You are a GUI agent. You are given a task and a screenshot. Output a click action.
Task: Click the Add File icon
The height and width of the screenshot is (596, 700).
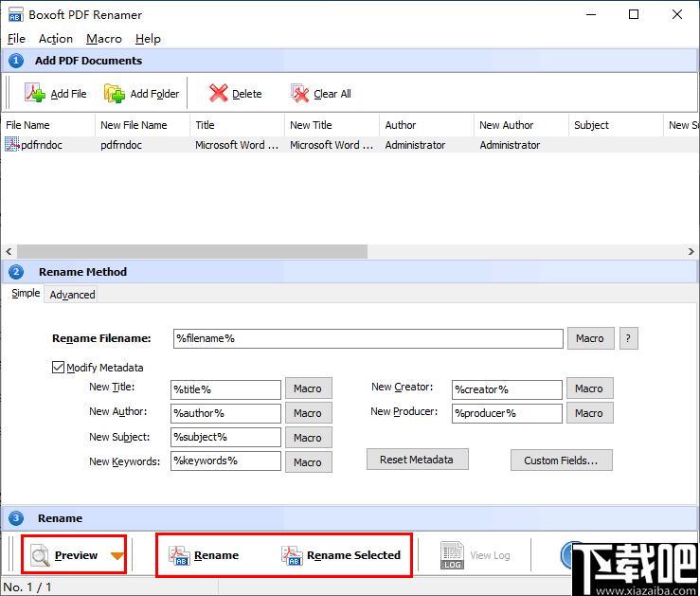tap(35, 93)
